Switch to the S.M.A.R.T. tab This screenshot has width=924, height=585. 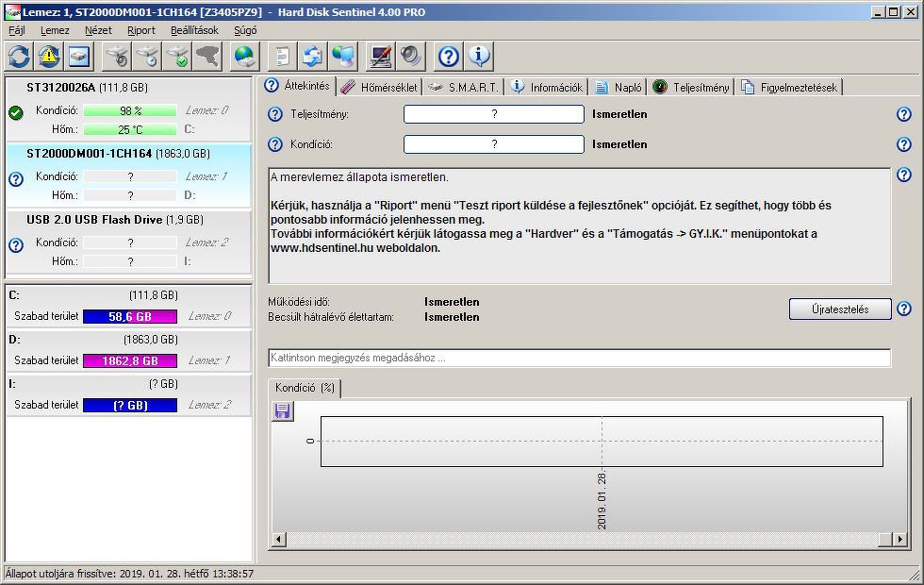pyautogui.click(x=464, y=87)
